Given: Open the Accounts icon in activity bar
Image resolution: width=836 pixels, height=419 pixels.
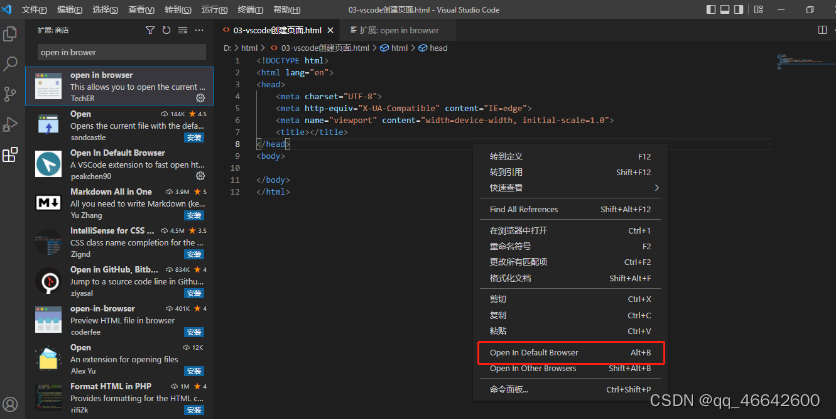Looking at the screenshot, I should tap(10, 404).
